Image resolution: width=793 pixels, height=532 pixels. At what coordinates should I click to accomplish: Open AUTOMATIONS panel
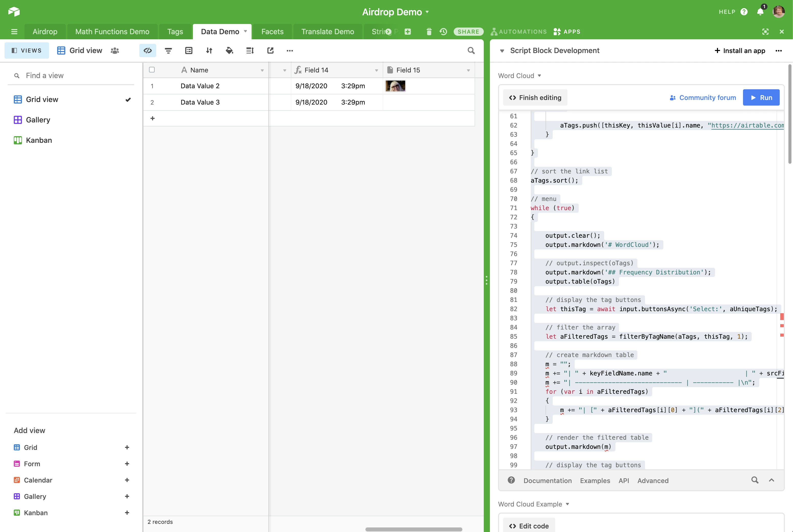point(519,32)
